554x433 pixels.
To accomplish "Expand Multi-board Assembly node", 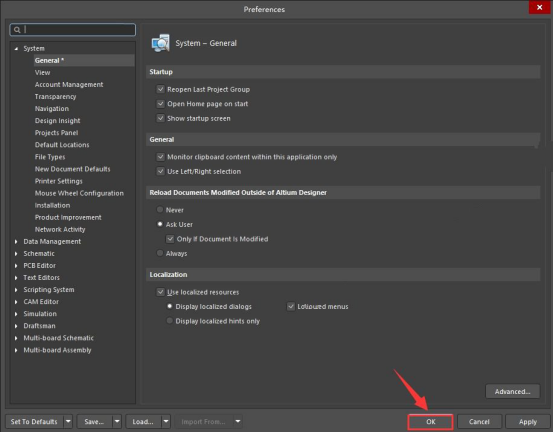I will tap(16, 350).
